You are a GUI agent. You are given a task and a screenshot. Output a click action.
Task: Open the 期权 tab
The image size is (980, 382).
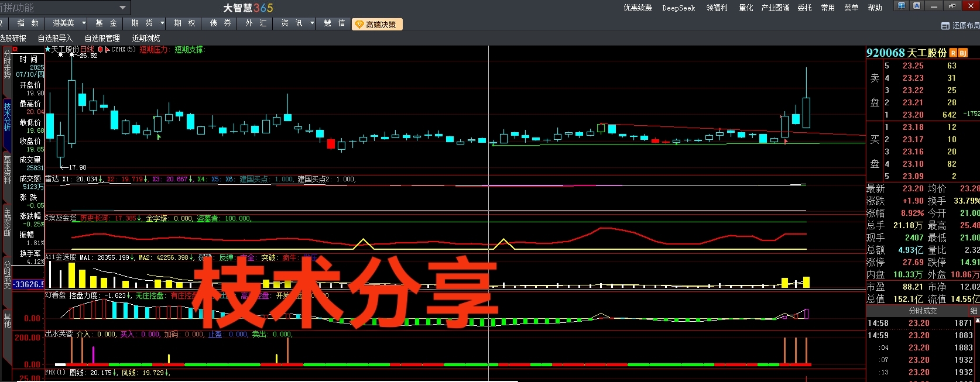click(x=184, y=23)
